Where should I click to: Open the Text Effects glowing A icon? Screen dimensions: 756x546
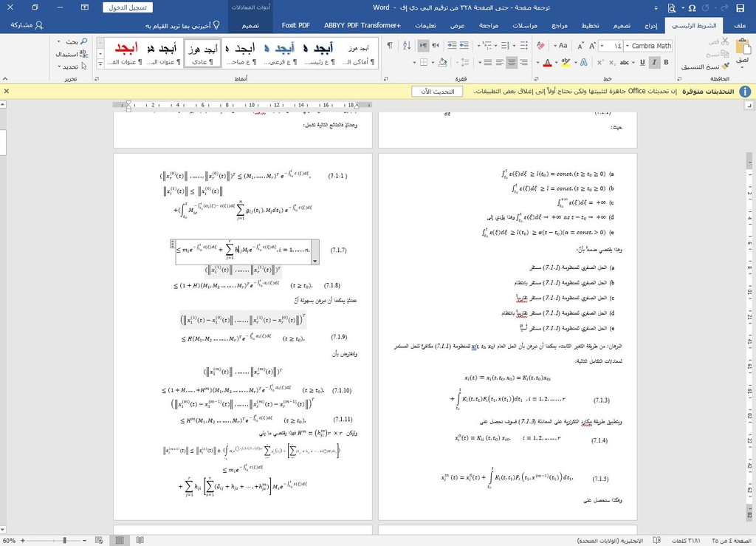coord(583,62)
